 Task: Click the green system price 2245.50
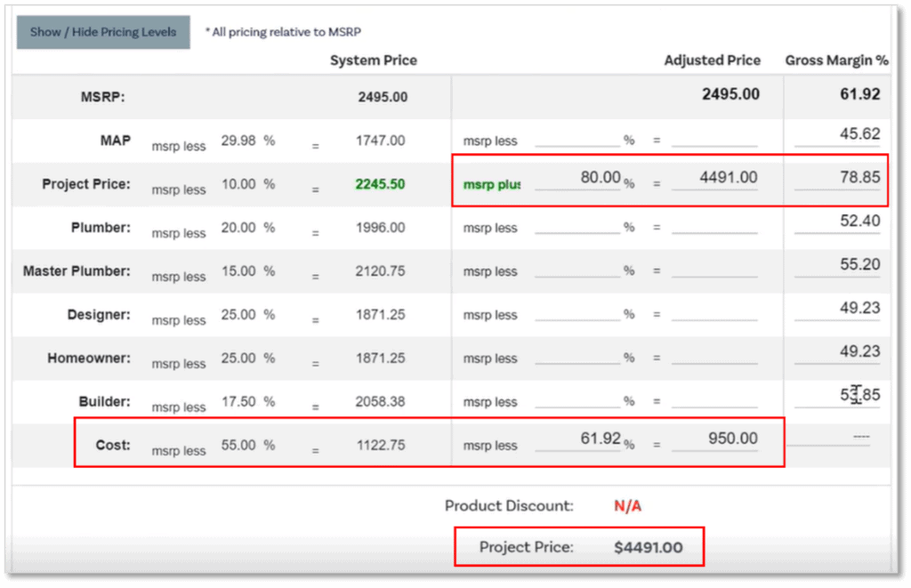380,184
